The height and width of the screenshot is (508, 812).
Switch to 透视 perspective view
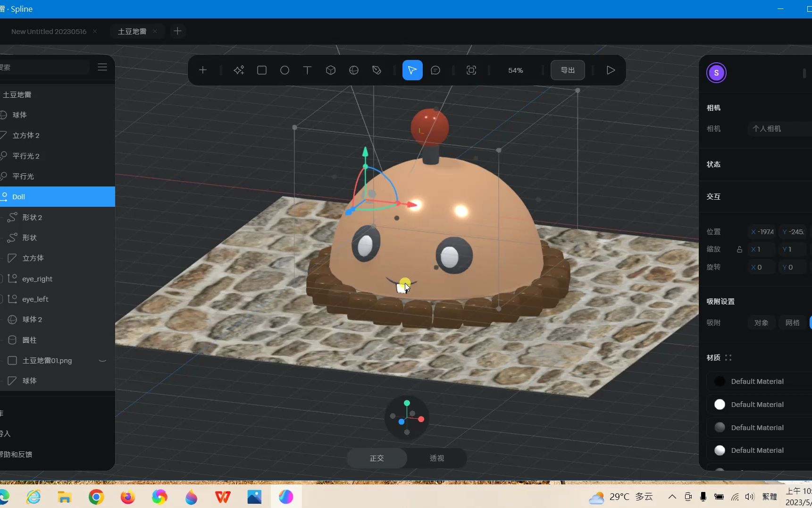[437, 458]
